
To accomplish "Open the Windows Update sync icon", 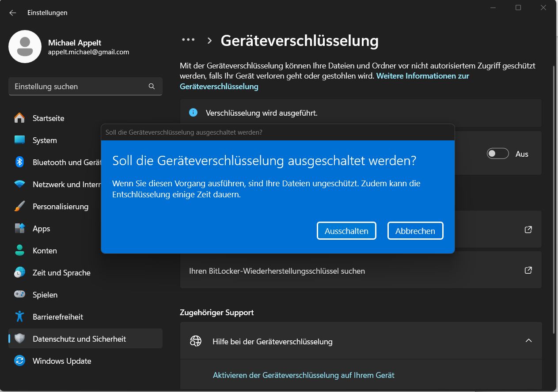I will 19,361.
